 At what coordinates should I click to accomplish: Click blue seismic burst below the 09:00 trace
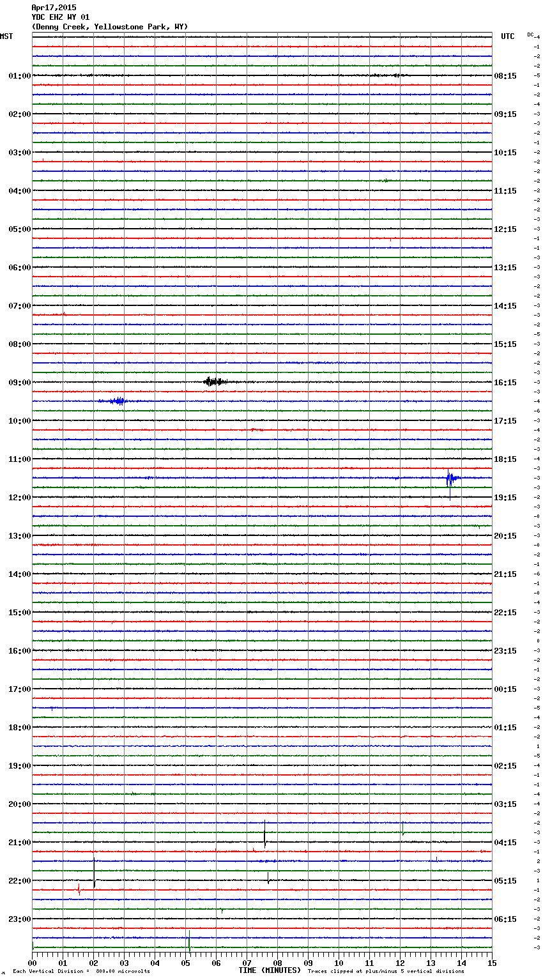tap(118, 401)
